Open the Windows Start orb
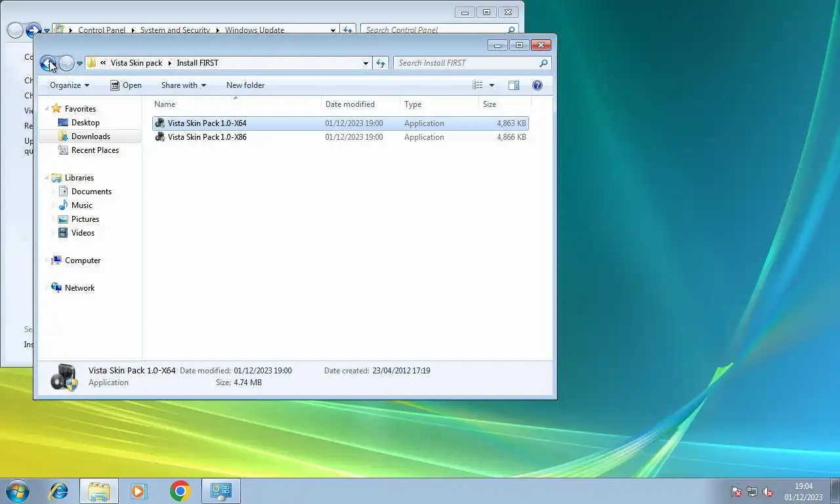This screenshot has width=840, height=504. (x=17, y=491)
